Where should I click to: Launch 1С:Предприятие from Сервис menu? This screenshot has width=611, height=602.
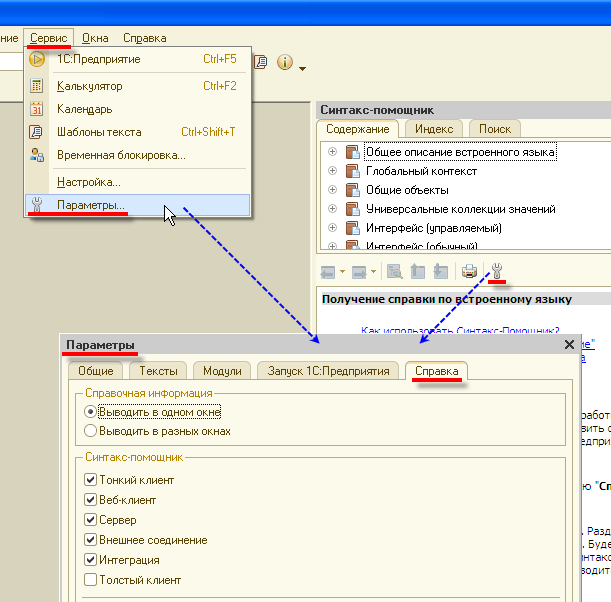coord(137,59)
